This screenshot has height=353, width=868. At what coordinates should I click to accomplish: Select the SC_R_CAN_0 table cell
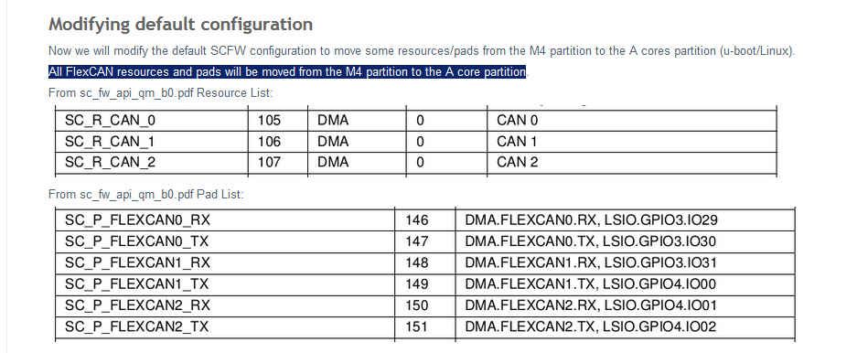point(152,120)
